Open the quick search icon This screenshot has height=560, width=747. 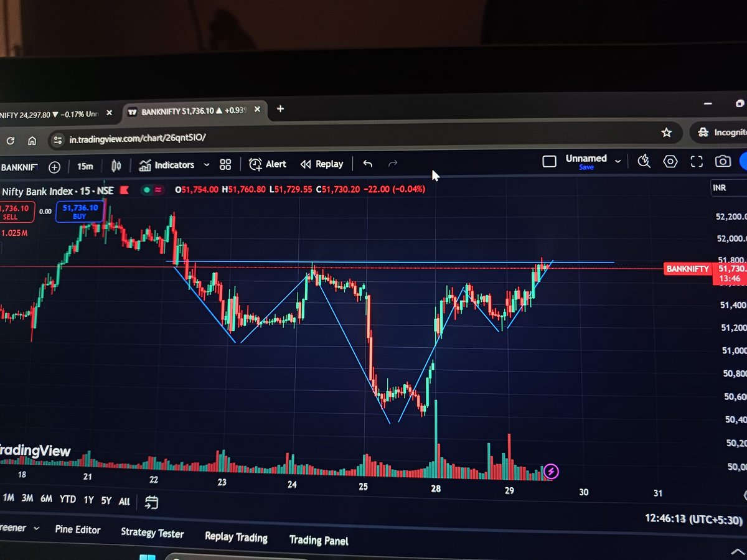644,162
